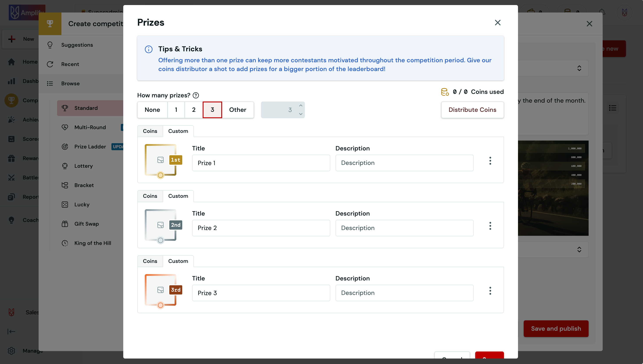
Task: Click the Tips & Tricks info icon
Action: pos(148,49)
